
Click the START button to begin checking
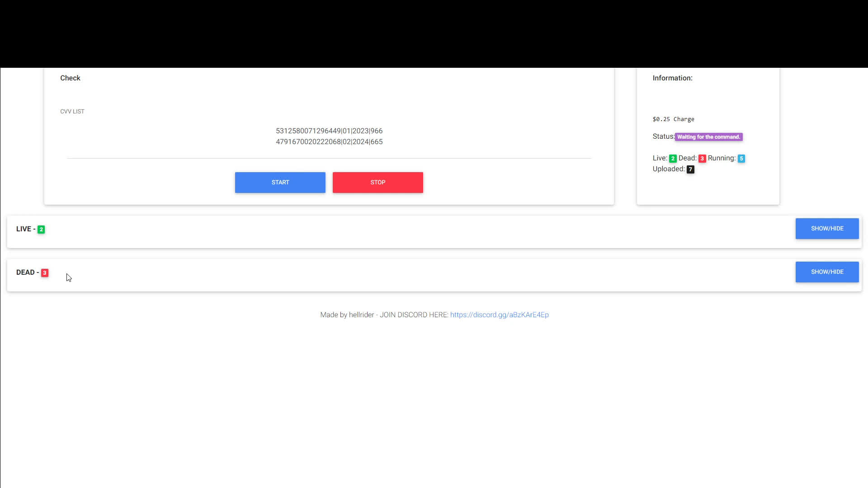coord(280,182)
